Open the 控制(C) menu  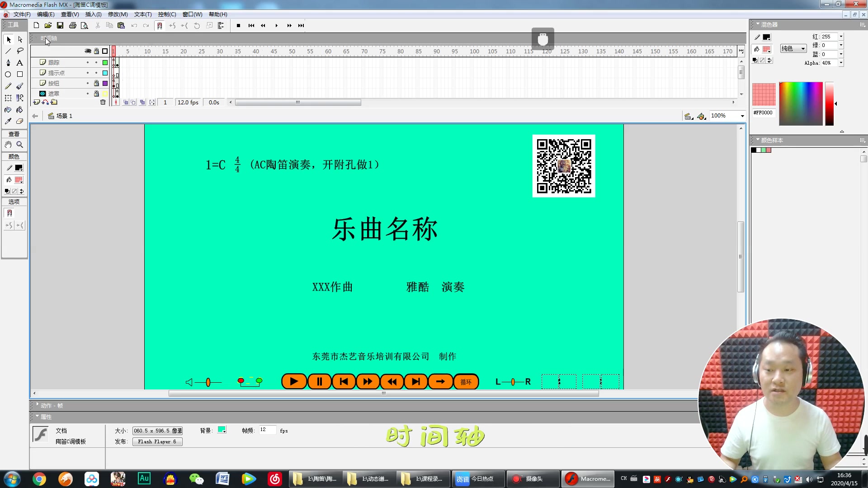[167, 14]
